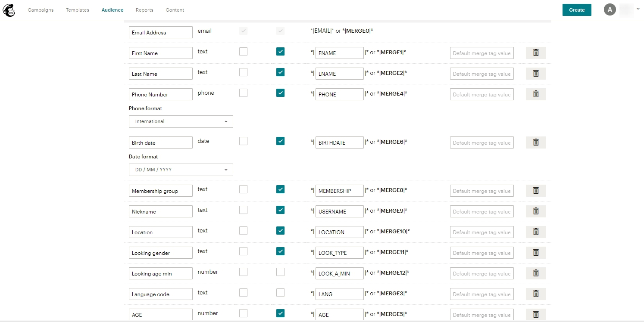Edit the PHONE merge tag box

(340, 94)
